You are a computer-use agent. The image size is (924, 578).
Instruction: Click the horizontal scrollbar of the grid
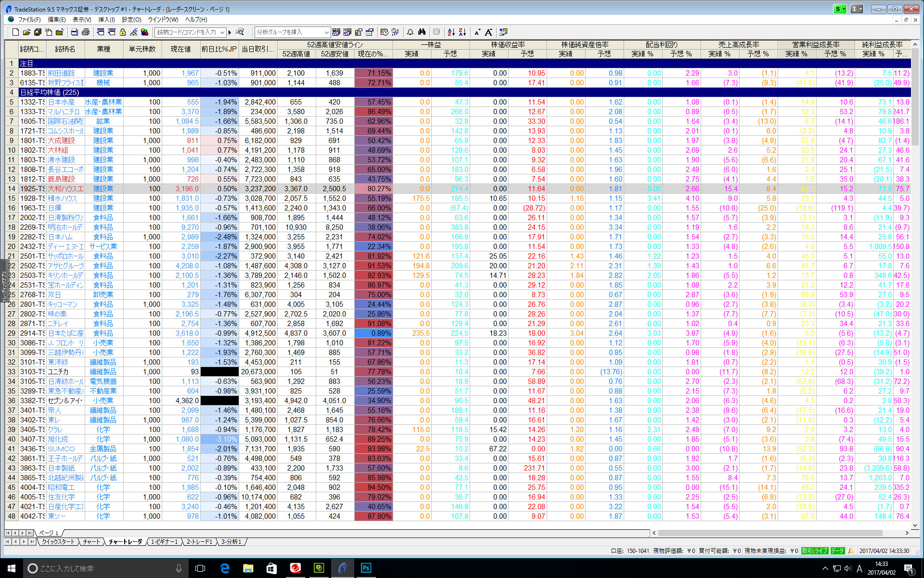pos(770,533)
